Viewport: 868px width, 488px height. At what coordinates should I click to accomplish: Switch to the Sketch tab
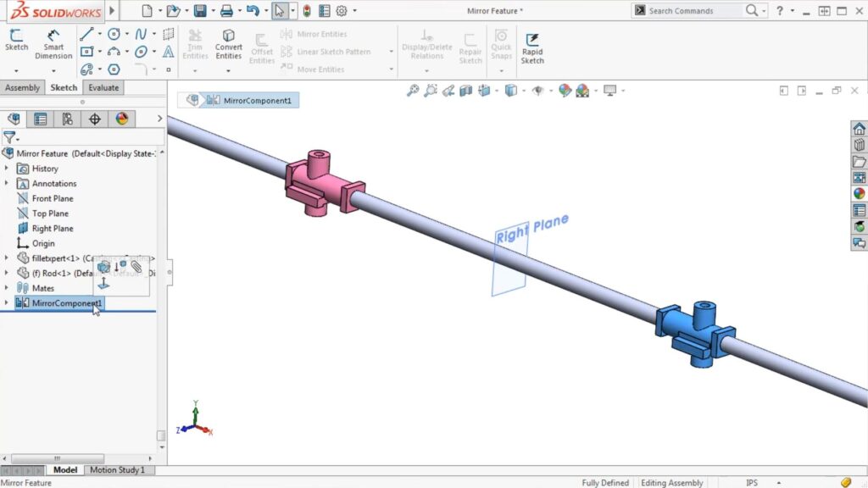pos(64,87)
